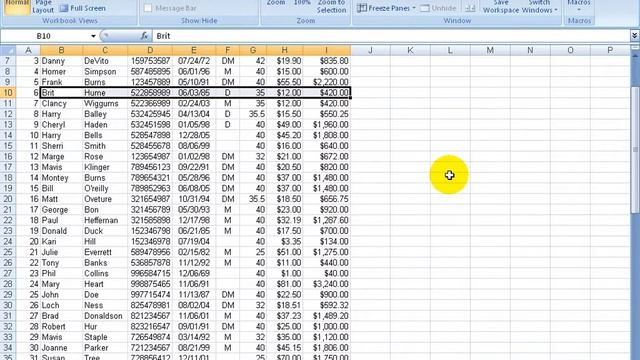The image size is (640, 360).
Task: Click the cell containing Joanne
Action: (x=62, y=347)
